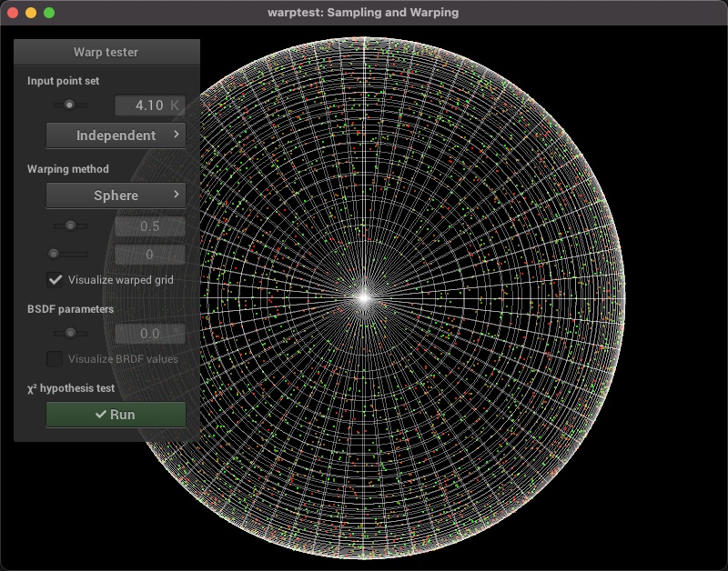Expand the Sphere warping method dropdown
728x571 pixels.
tap(116, 195)
